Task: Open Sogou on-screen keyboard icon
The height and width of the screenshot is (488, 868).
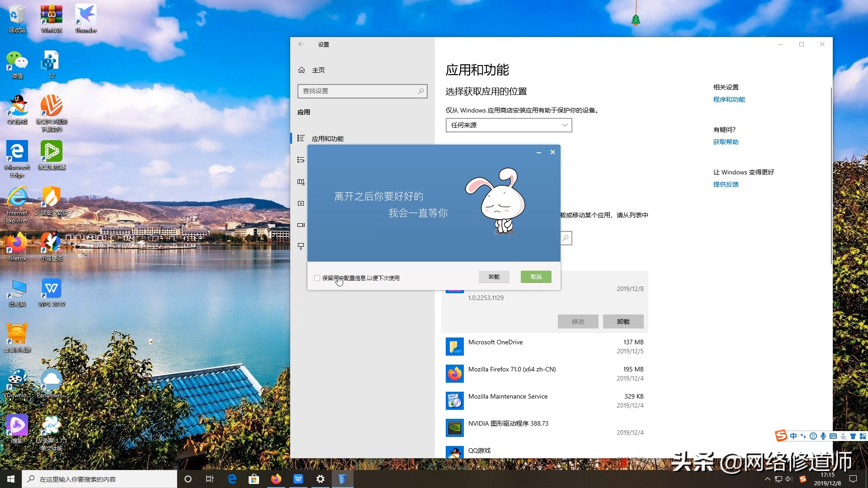Action: 833,436
